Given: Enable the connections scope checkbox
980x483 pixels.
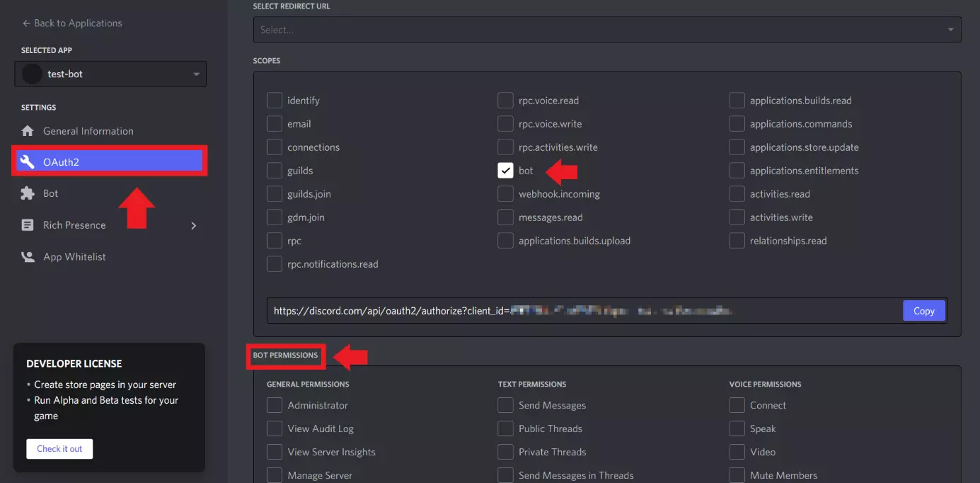Looking at the screenshot, I should 275,147.
